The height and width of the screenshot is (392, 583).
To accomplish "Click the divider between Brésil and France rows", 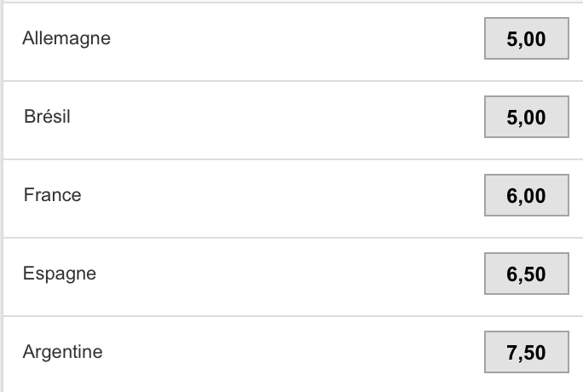I will pyautogui.click(x=293, y=159).
